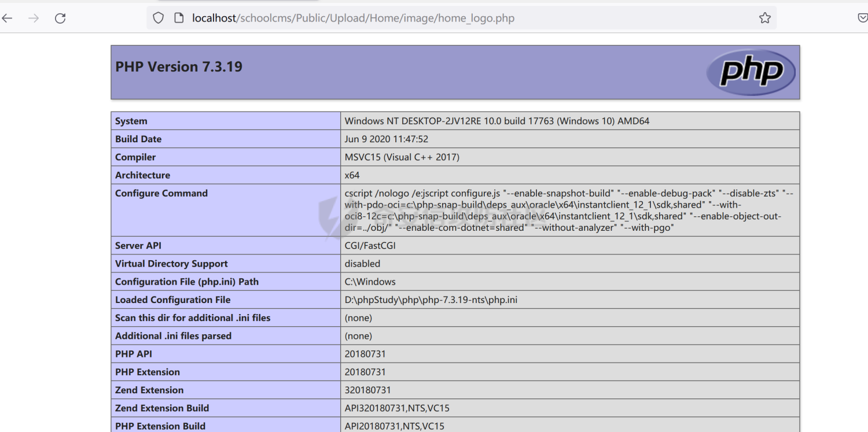868x432 pixels.
Task: Click (none) beside Additional .ini files parsed
Action: [x=358, y=335]
